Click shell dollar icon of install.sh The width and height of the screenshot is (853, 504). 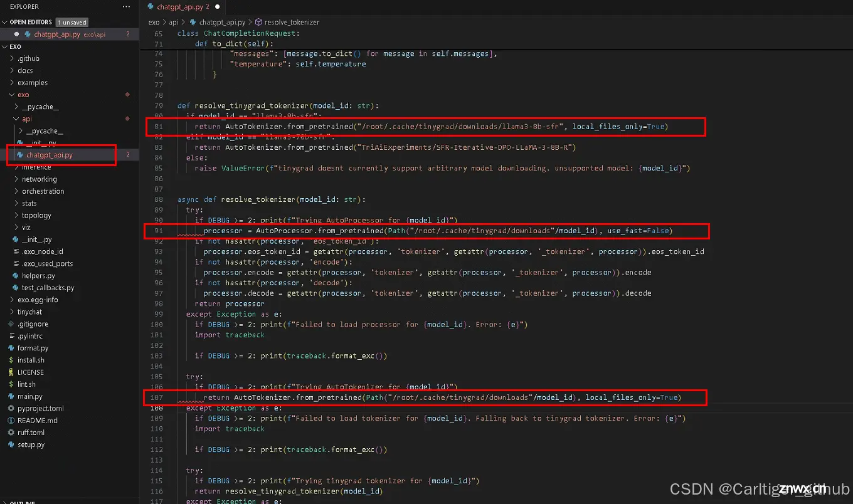[x=11, y=360]
